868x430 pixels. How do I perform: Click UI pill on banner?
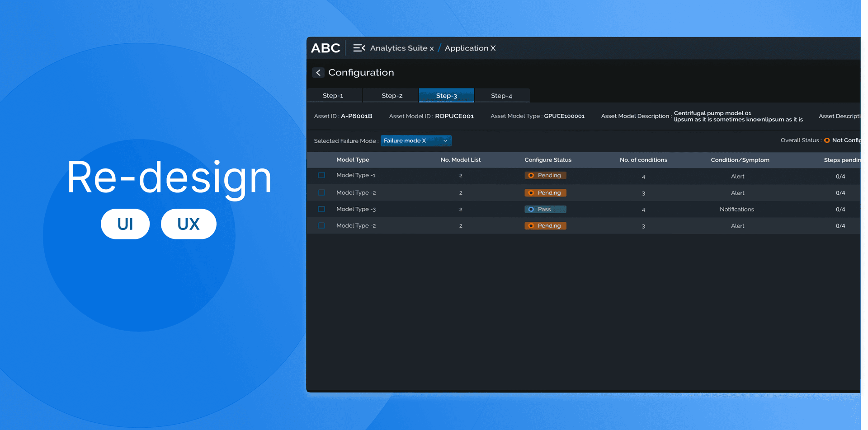click(125, 224)
